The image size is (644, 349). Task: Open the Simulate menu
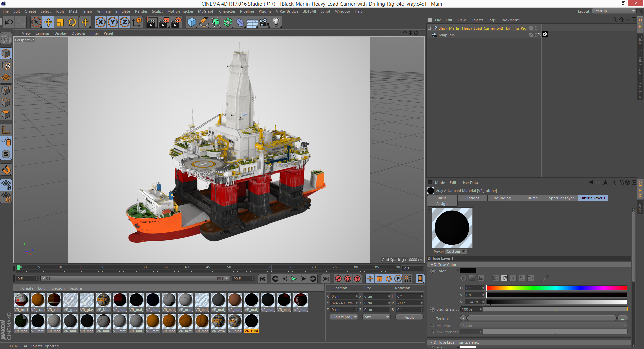tap(123, 11)
